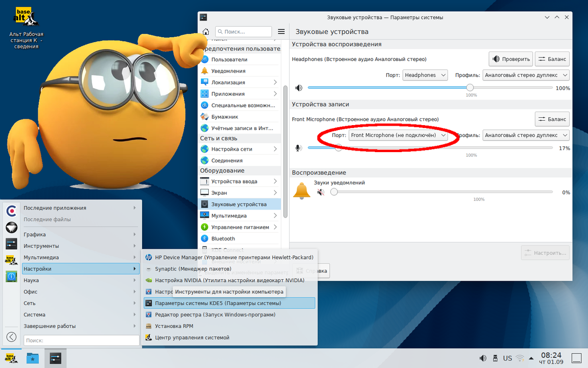
Task: Click the Центр управления системой icon
Action: (149, 338)
